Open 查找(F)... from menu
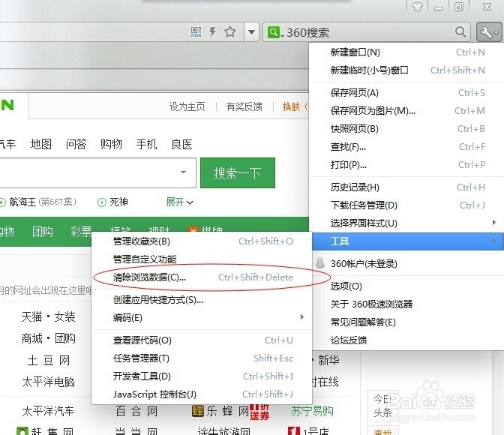This screenshot has width=504, height=435. pos(407,146)
